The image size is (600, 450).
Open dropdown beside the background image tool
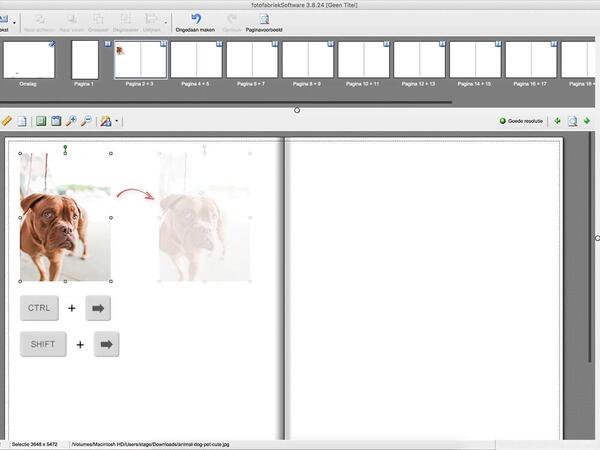click(117, 122)
